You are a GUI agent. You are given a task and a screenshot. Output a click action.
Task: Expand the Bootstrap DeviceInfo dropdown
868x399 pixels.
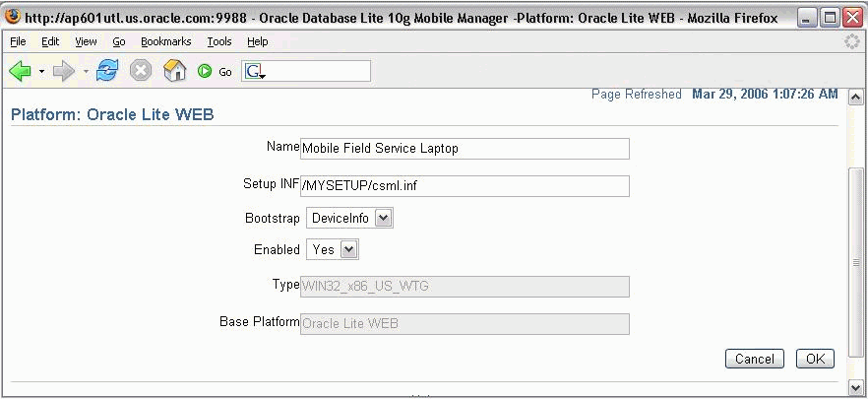(x=384, y=219)
